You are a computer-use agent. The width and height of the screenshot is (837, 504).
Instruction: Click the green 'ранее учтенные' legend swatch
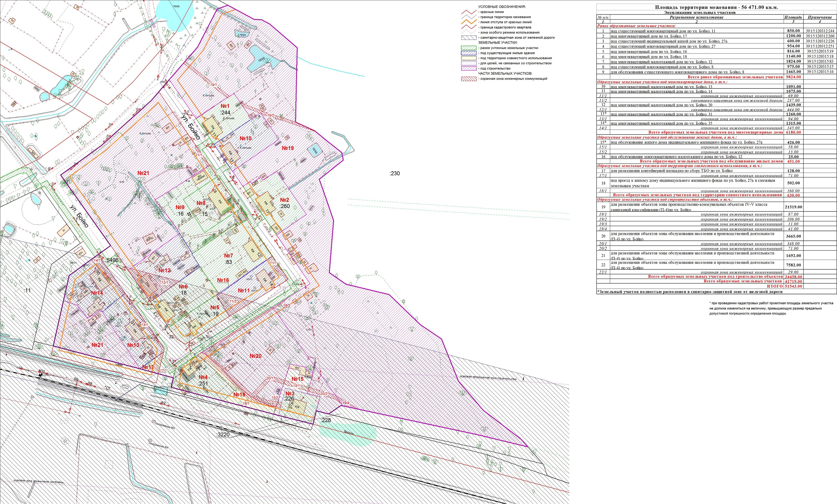click(468, 48)
